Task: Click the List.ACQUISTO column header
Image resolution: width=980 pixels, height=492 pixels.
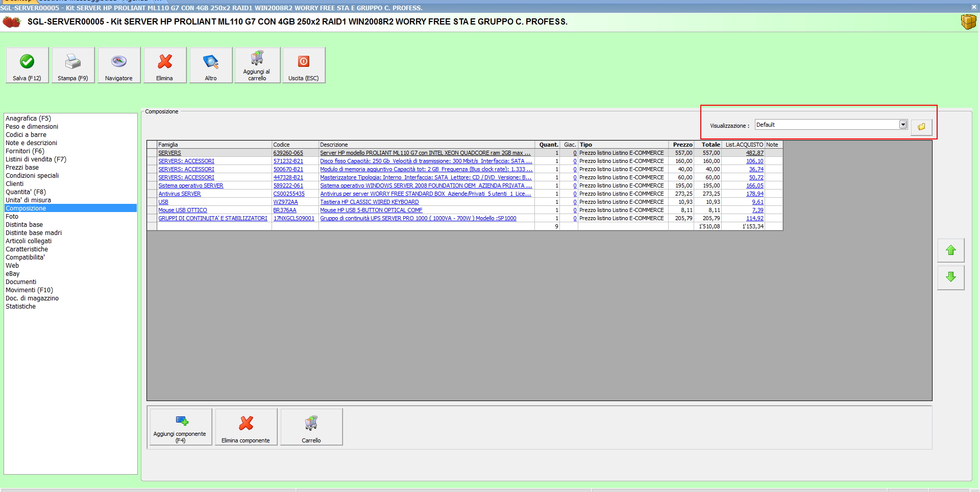Action: [x=744, y=145]
